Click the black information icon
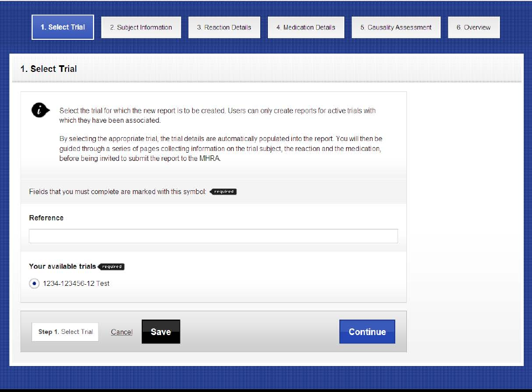This screenshot has width=532, height=392. (x=40, y=110)
